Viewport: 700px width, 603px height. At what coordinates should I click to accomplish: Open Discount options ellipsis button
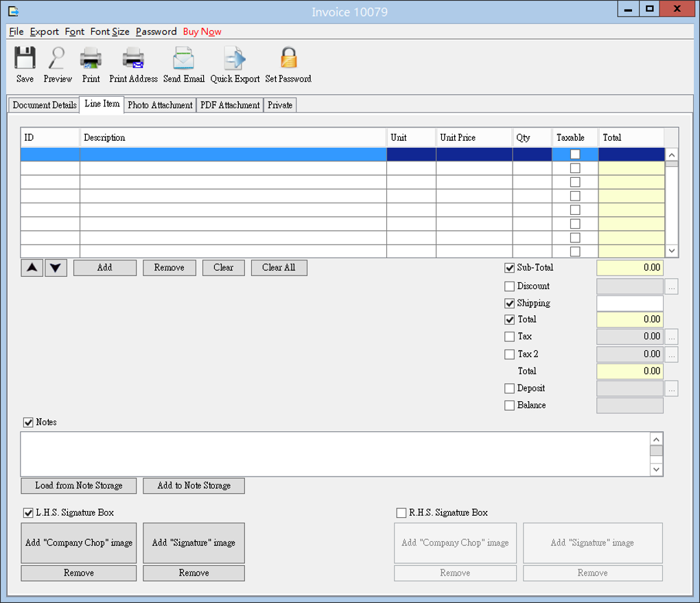pyautogui.click(x=671, y=286)
